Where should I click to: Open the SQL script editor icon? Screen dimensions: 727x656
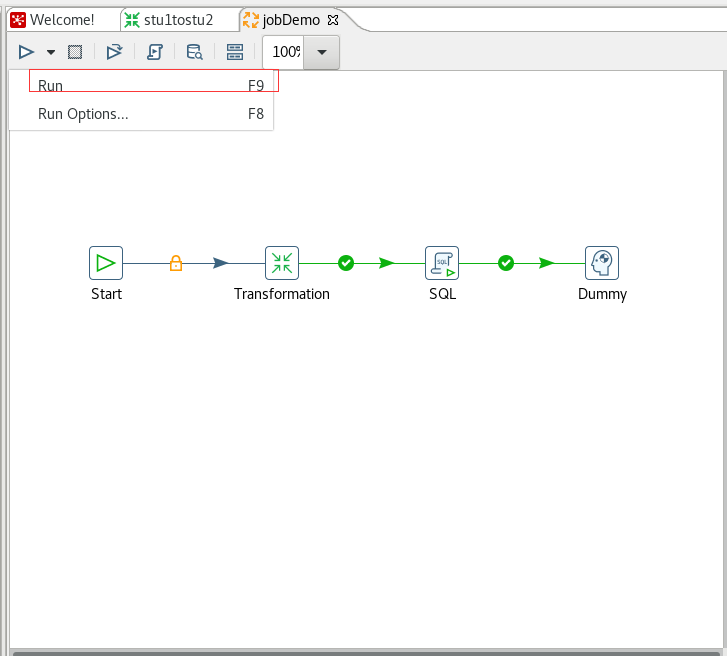155,52
